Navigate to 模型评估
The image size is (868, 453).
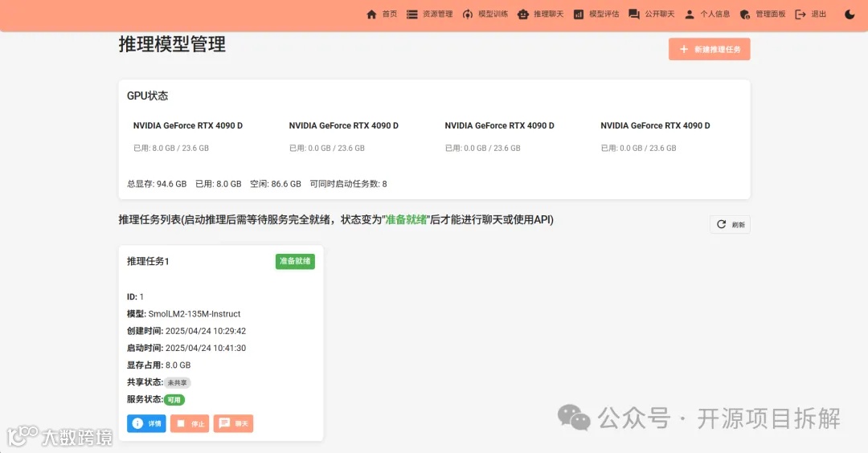[x=604, y=14]
